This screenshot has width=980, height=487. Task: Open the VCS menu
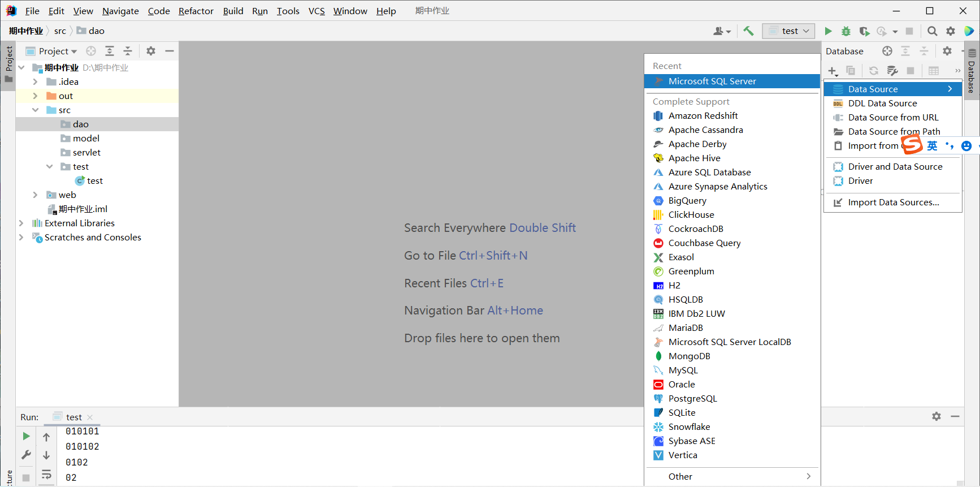pyautogui.click(x=316, y=11)
